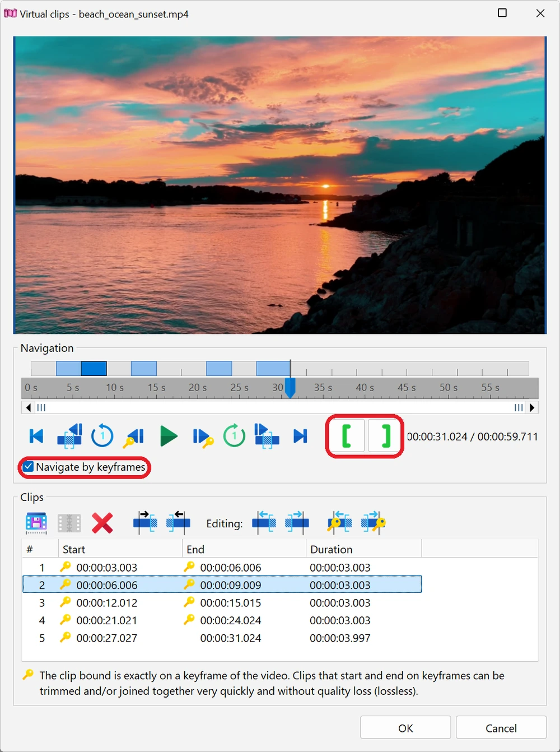The width and height of the screenshot is (560, 752).
Task: Select clip 1 starting at 00:00:03.003
Action: (222, 567)
